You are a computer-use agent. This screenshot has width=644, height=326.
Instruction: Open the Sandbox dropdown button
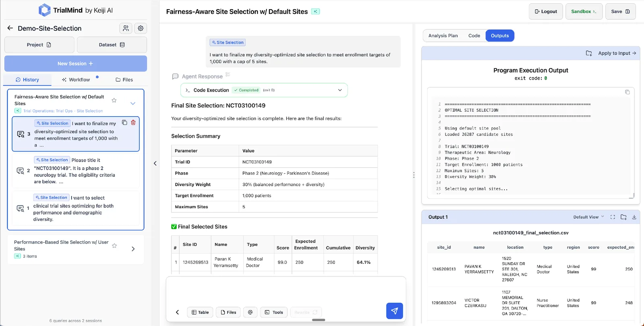coord(584,12)
